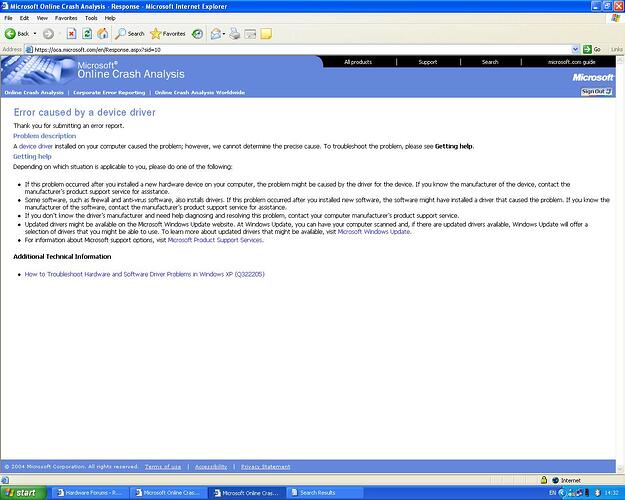Open the Online Crash Analysis nav link

coord(34,93)
